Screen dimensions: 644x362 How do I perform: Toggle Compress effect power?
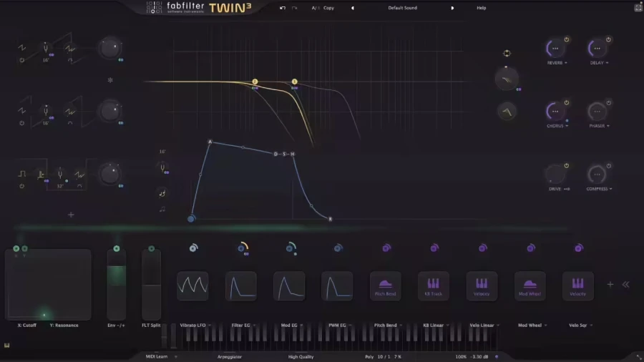[x=608, y=166]
